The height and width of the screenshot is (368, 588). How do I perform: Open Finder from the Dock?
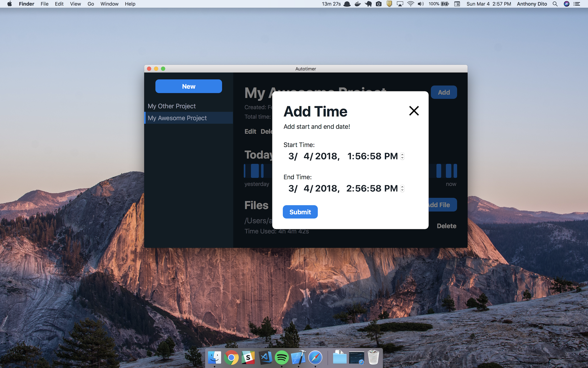(x=214, y=358)
